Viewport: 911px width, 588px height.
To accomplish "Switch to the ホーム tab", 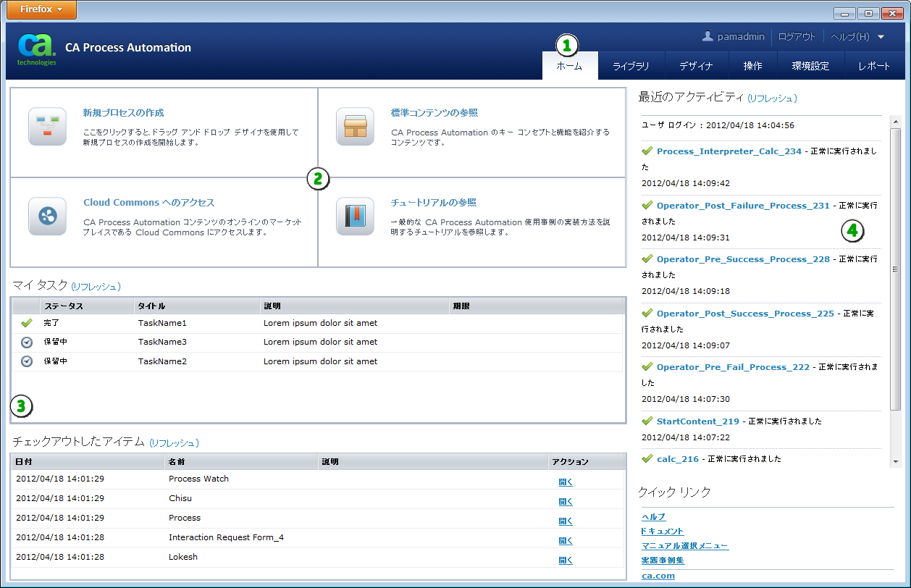I will tap(569, 66).
